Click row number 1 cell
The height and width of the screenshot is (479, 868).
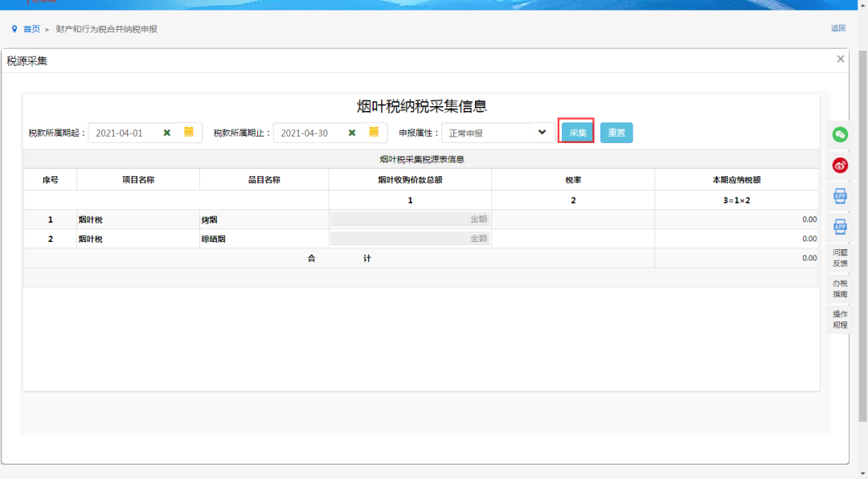[x=51, y=220]
